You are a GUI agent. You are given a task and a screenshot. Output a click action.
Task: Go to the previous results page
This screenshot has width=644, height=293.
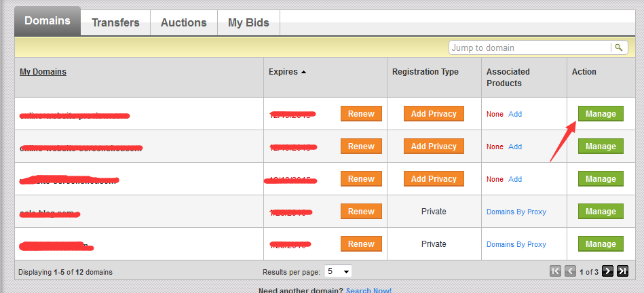point(570,271)
